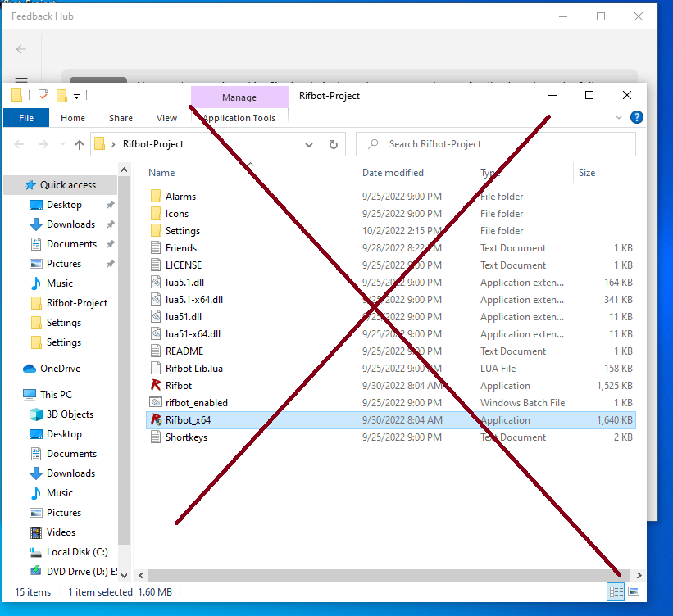Viewport: 673px width, 616px height.
Task: Open Customize Quick Access Toolbar dropdown
Action: (76, 96)
